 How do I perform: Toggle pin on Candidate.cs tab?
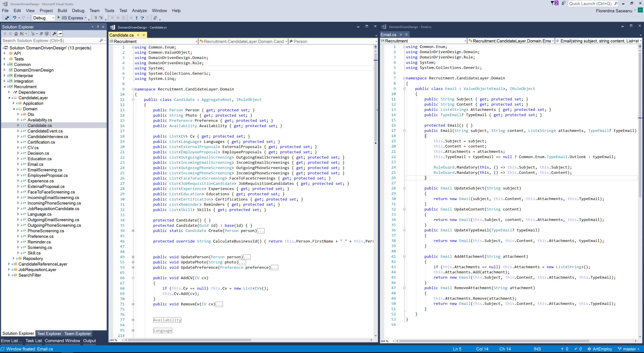(138, 35)
